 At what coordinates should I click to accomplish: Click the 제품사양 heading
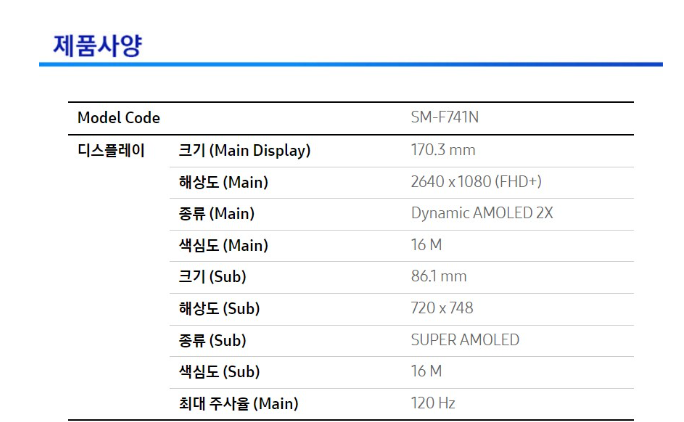pos(97,45)
